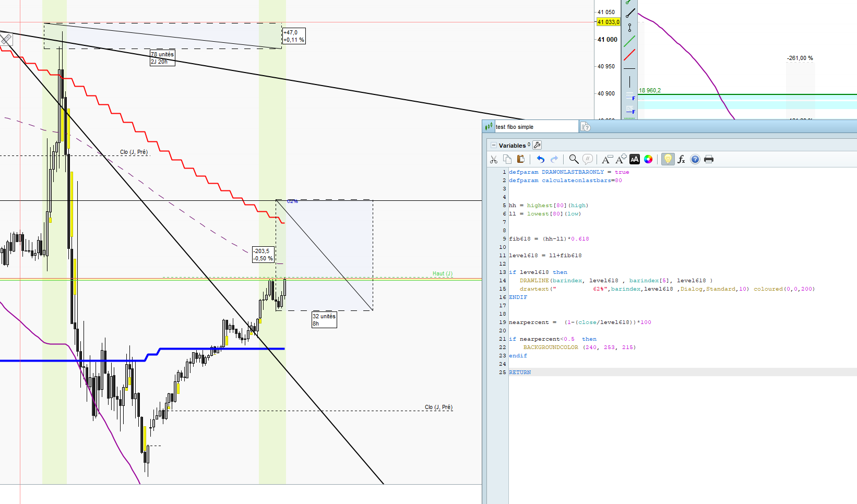Click the 'defparam DRAWONLASTBARONLY = true' code line
This screenshot has height=504, width=857.
click(569, 172)
